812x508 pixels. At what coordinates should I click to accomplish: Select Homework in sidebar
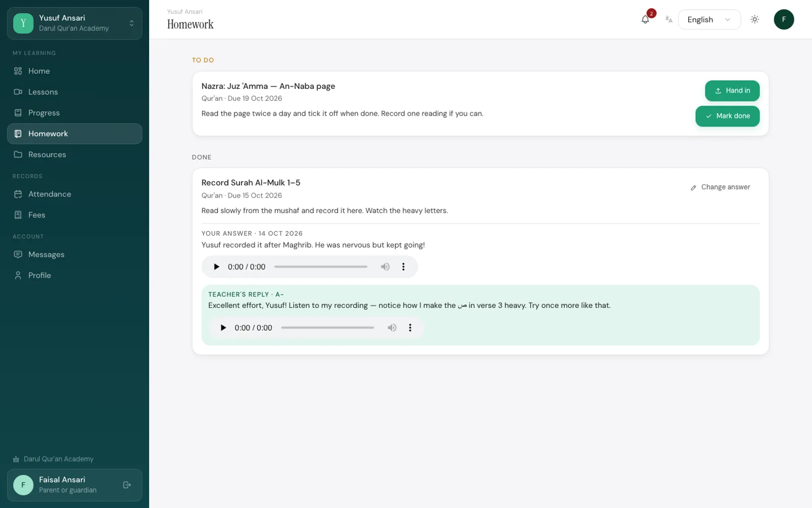[x=75, y=134]
